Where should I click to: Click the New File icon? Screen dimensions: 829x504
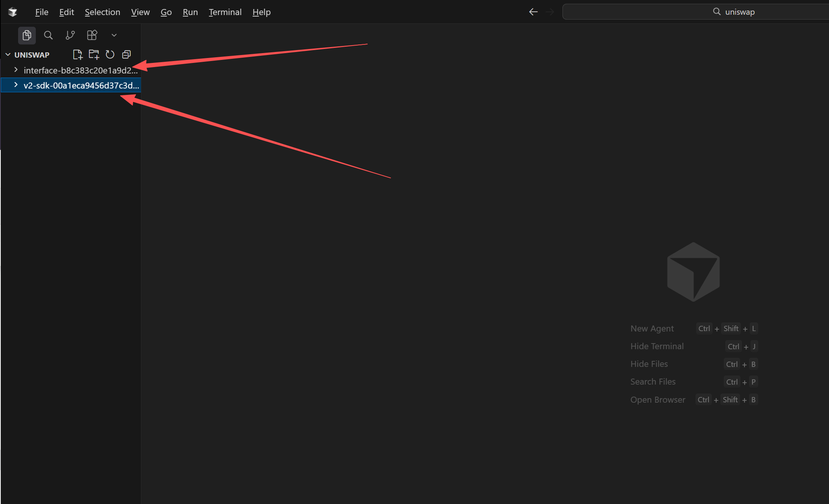(78, 55)
